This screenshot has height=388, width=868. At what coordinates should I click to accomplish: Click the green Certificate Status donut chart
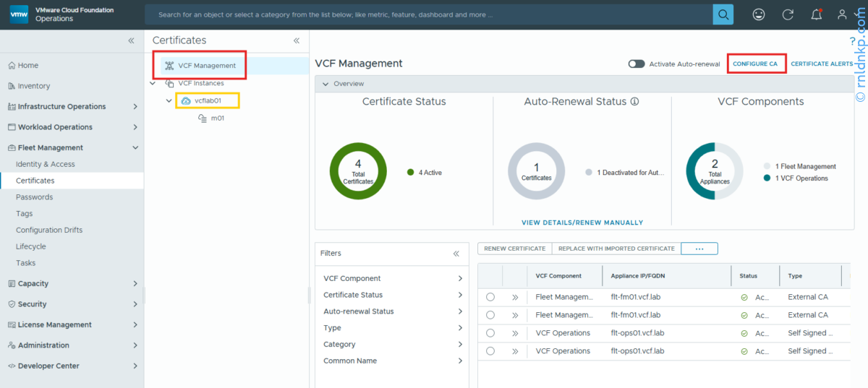[x=357, y=172]
